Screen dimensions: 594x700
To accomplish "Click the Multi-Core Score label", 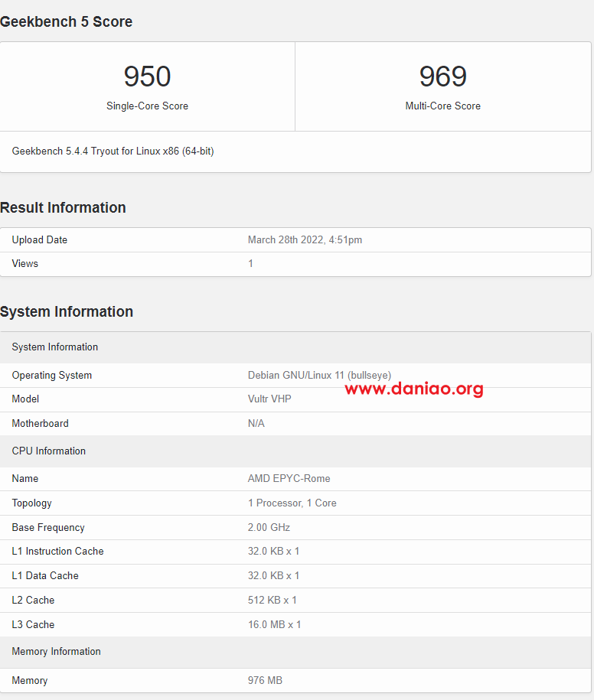I will 443,106.
